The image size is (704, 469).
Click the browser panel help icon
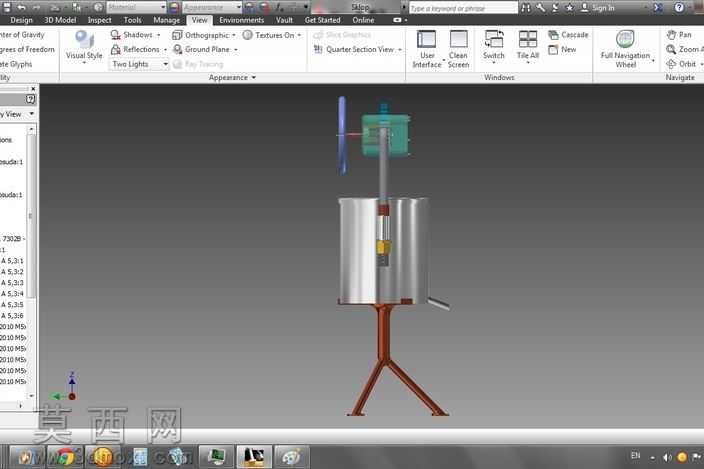click(30, 99)
